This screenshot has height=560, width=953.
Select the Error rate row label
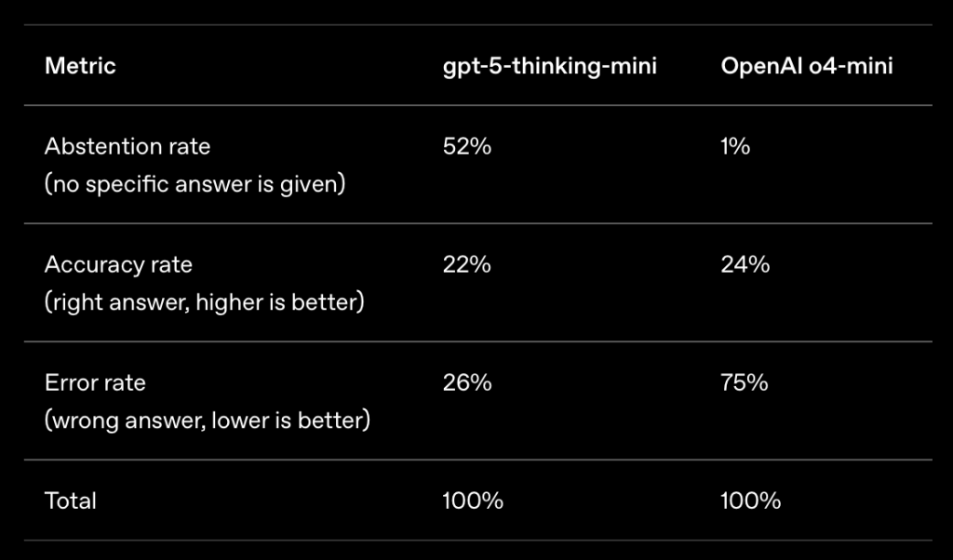pyautogui.click(x=96, y=382)
